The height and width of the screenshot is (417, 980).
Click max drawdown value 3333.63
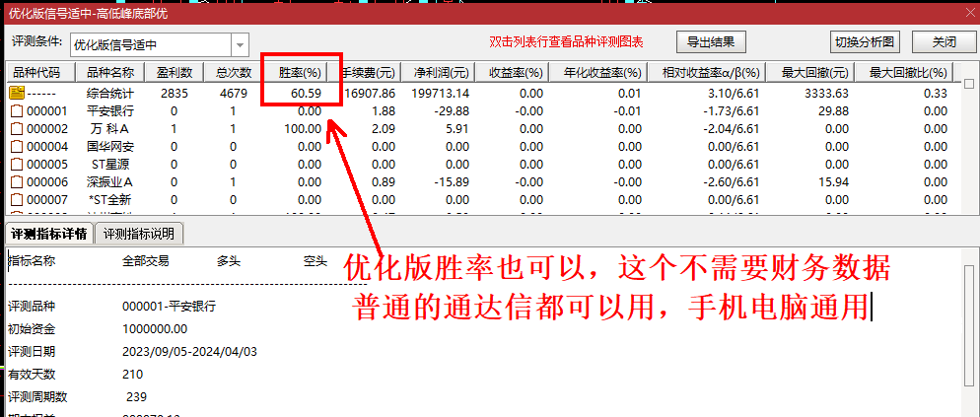pyautogui.click(x=827, y=94)
